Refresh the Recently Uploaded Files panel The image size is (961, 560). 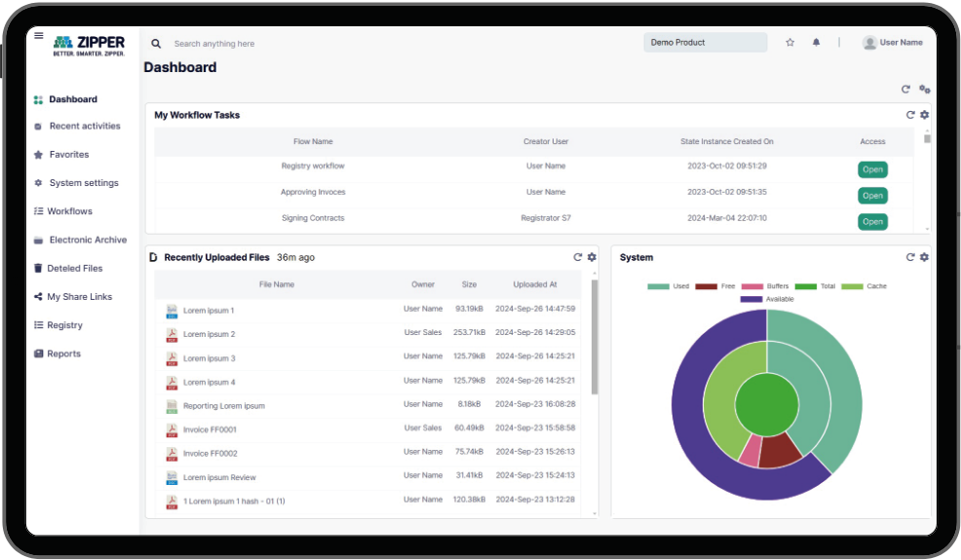[577, 257]
